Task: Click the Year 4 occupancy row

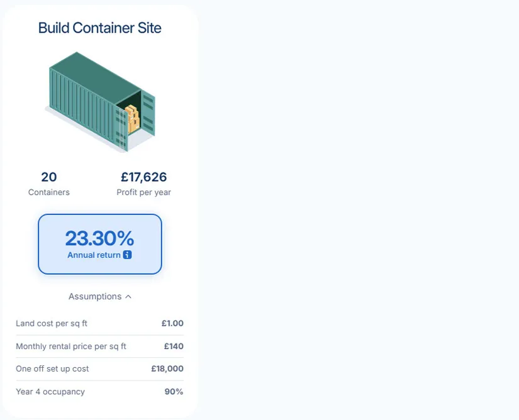Action: (x=99, y=392)
